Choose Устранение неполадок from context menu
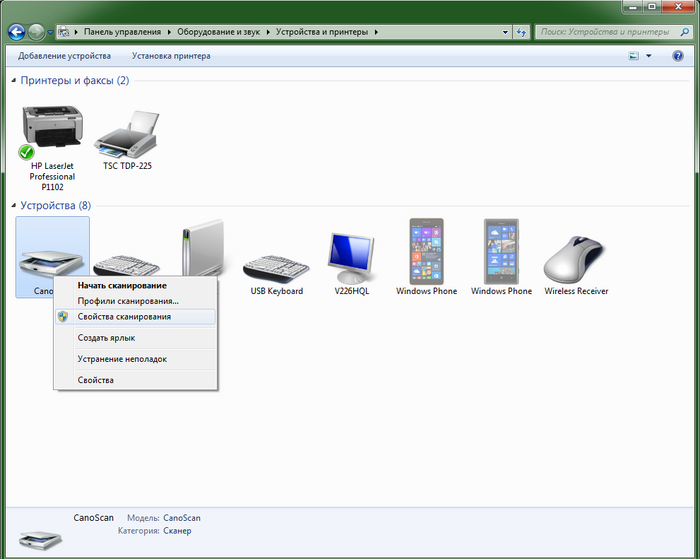Viewport: 700px width, 559px height. coord(122,359)
